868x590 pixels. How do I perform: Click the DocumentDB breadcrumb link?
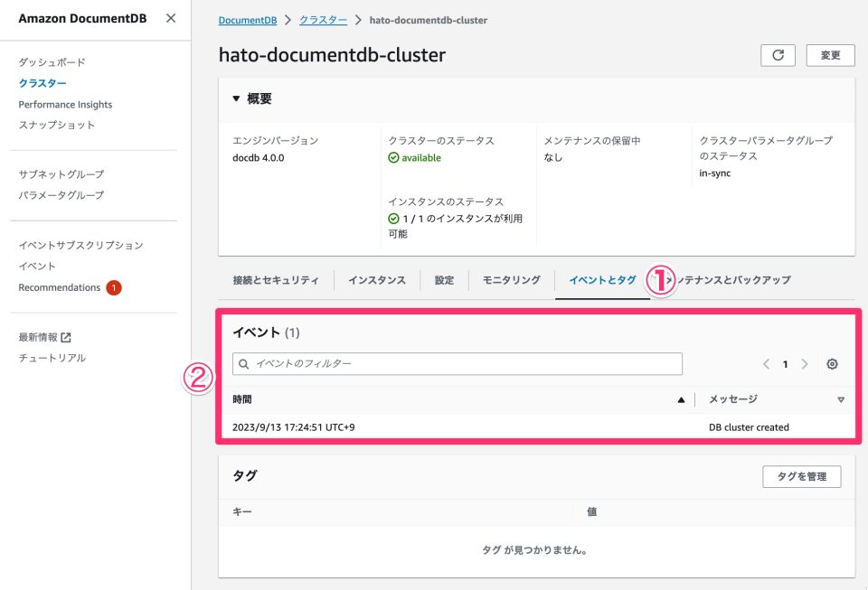248,20
